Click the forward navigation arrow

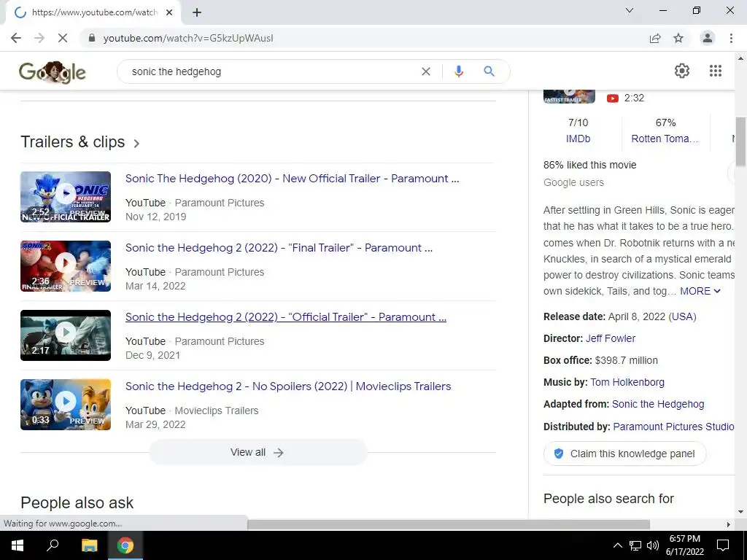pos(39,38)
